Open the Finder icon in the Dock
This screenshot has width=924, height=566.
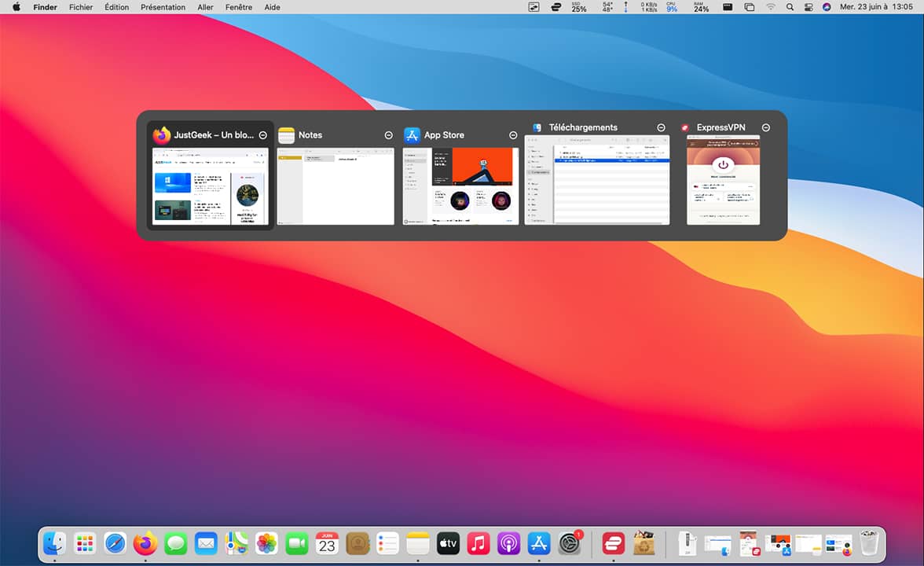click(55, 544)
